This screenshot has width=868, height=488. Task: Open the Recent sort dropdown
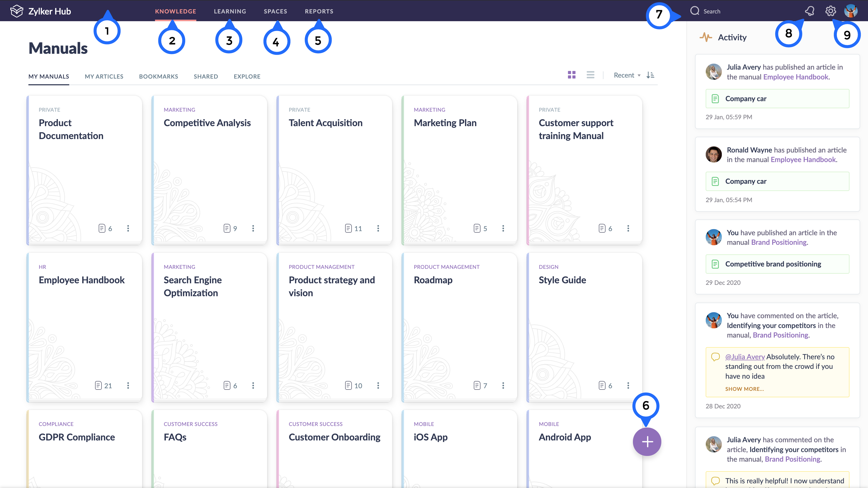(626, 75)
